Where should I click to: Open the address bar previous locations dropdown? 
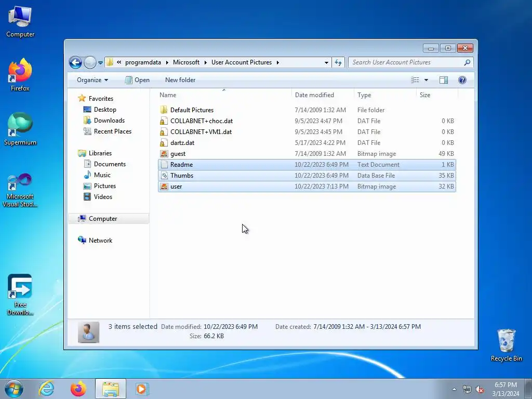[326, 62]
